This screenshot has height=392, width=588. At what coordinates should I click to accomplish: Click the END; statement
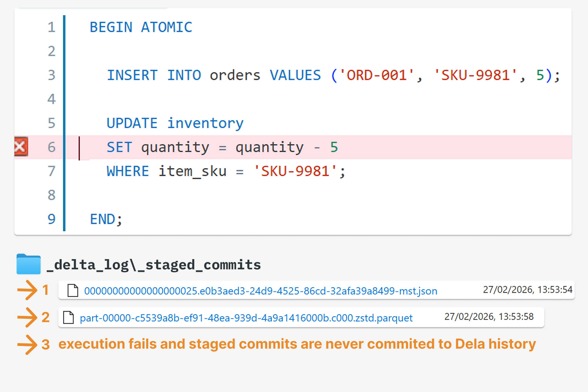(106, 219)
